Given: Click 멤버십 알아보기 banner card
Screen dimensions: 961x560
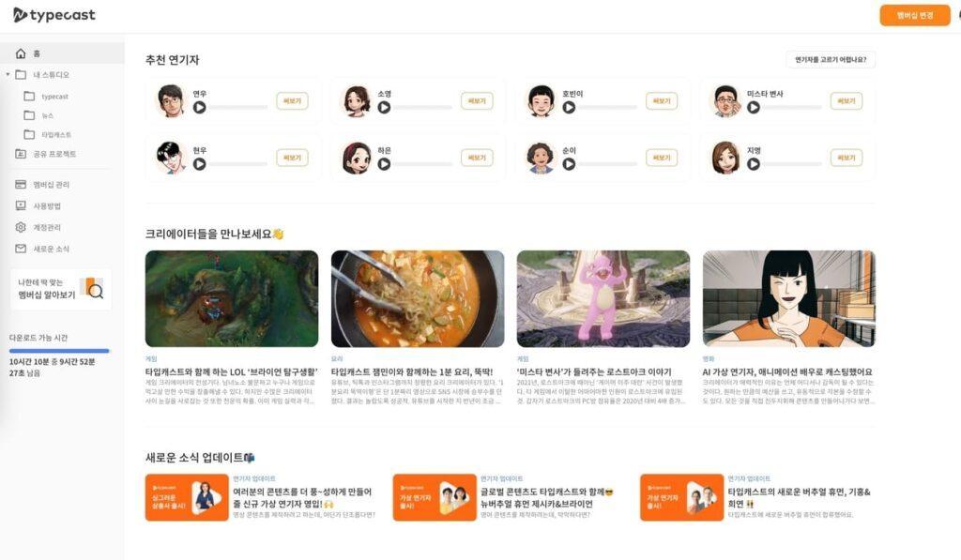Looking at the screenshot, I should [x=61, y=289].
